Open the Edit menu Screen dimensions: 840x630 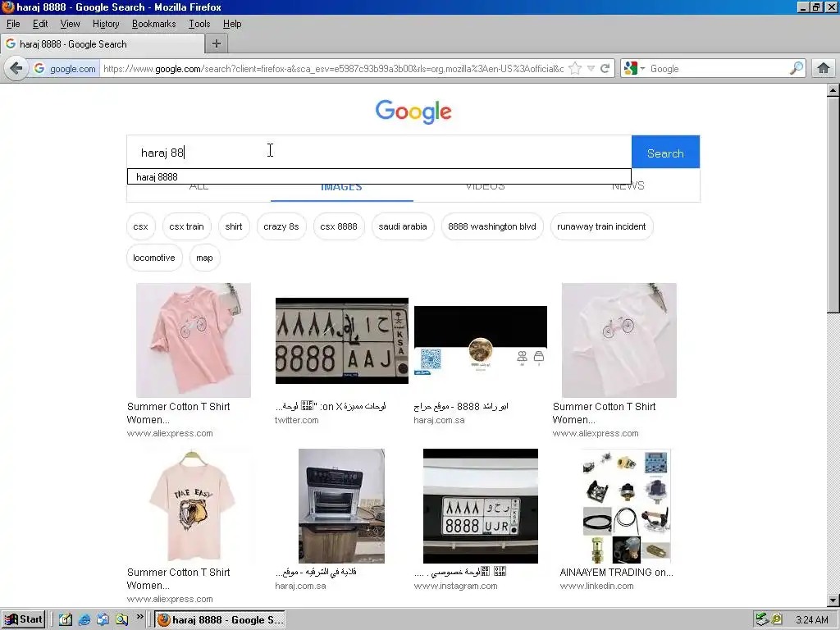pyautogui.click(x=40, y=24)
